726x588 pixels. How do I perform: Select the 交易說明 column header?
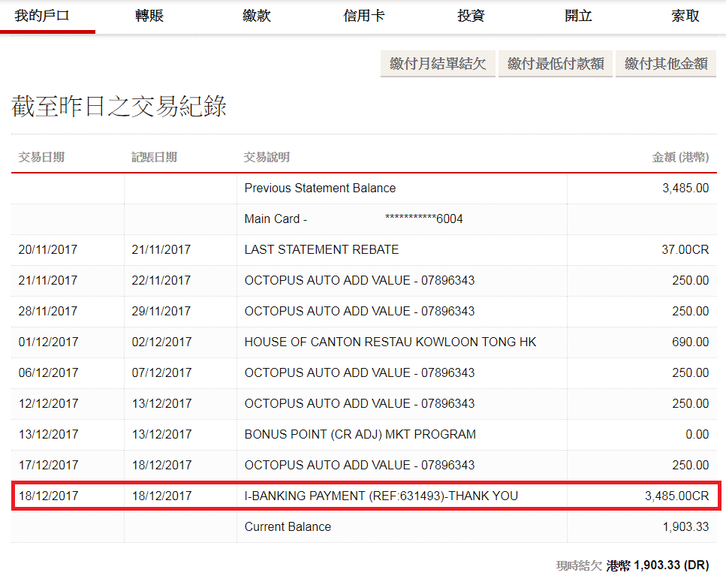pos(267,157)
